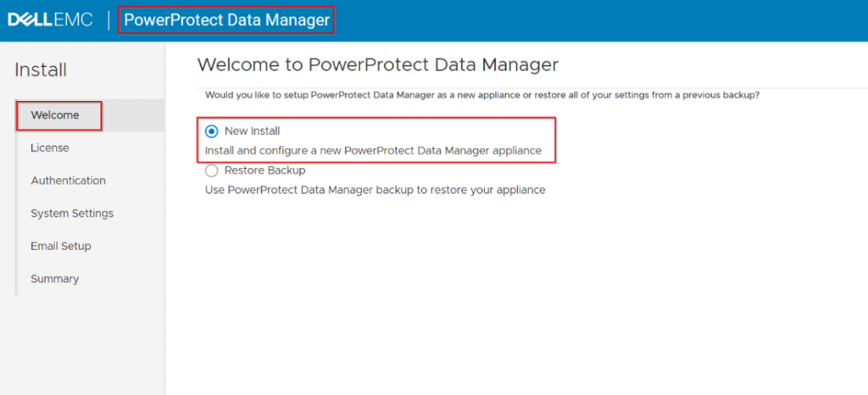
Task: Navigate to the Email Setup step
Action: [61, 246]
